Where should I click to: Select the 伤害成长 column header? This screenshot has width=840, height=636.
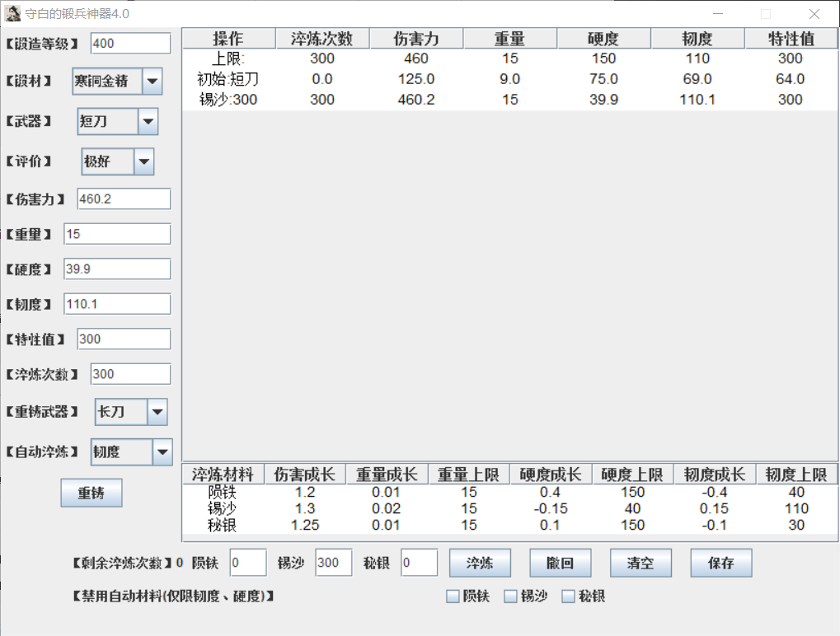click(305, 475)
